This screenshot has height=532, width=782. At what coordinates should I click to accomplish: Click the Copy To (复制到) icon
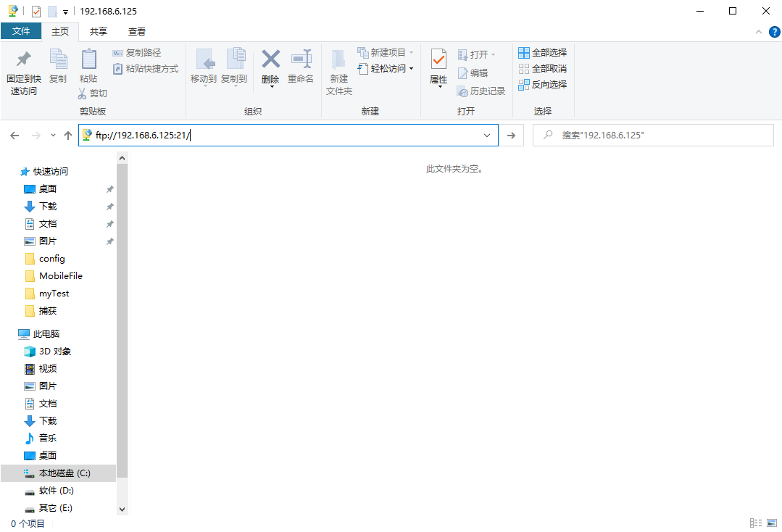236,59
